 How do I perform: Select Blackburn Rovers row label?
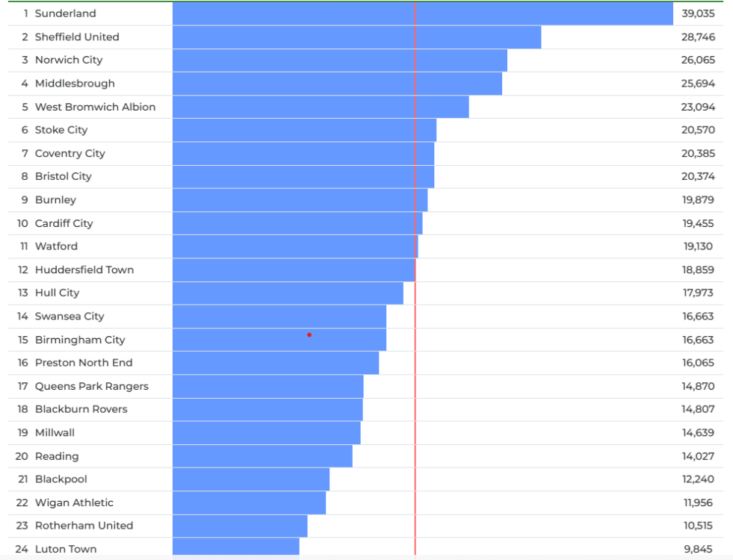(81, 409)
